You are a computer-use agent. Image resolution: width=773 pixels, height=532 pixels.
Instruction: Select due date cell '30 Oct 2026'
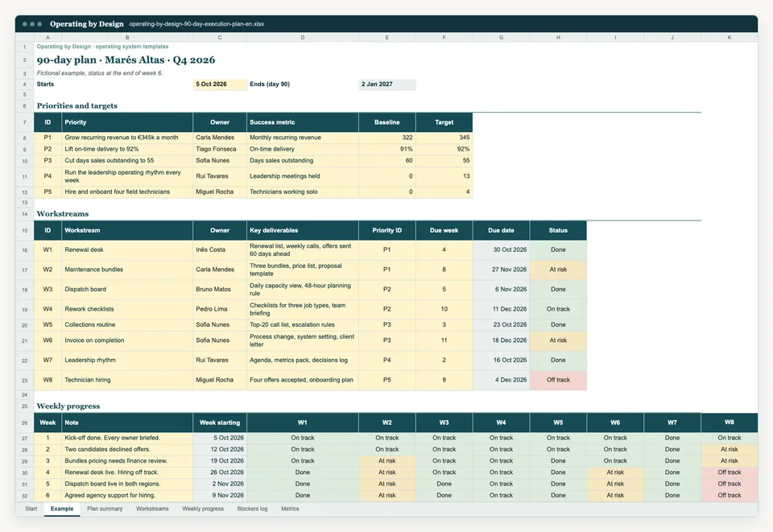click(502, 250)
